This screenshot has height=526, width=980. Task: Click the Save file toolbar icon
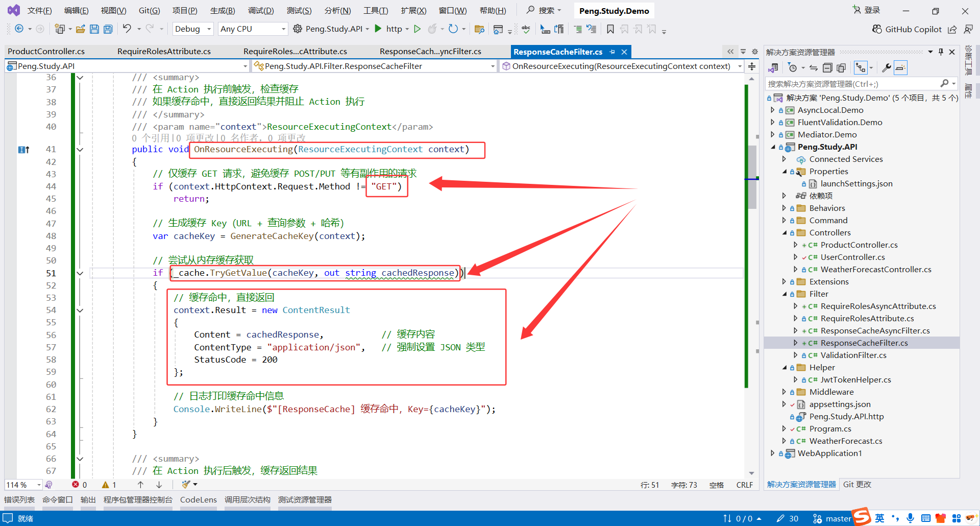point(94,29)
